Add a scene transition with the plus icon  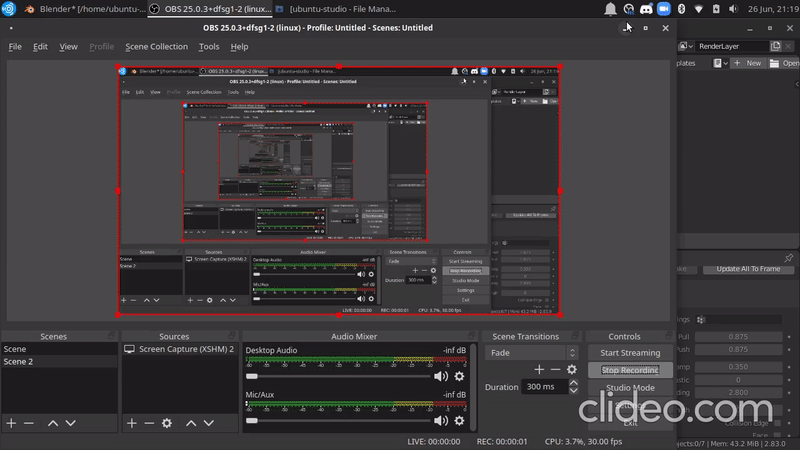(x=539, y=369)
